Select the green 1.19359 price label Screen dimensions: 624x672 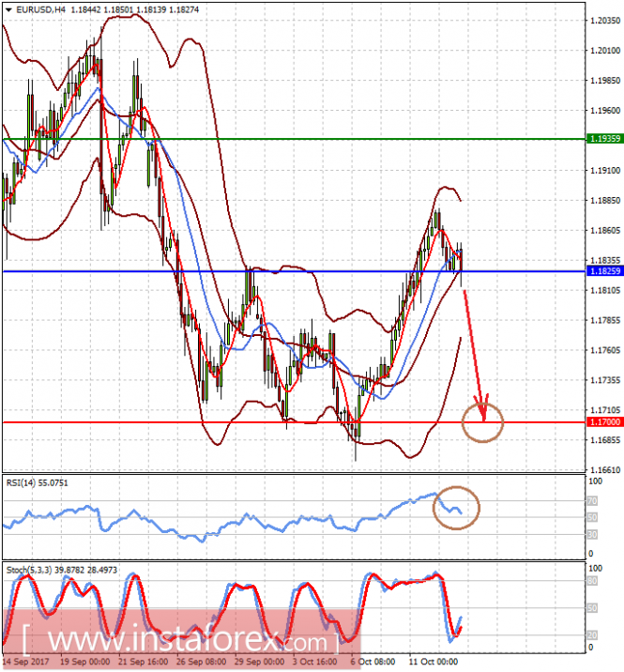604,138
